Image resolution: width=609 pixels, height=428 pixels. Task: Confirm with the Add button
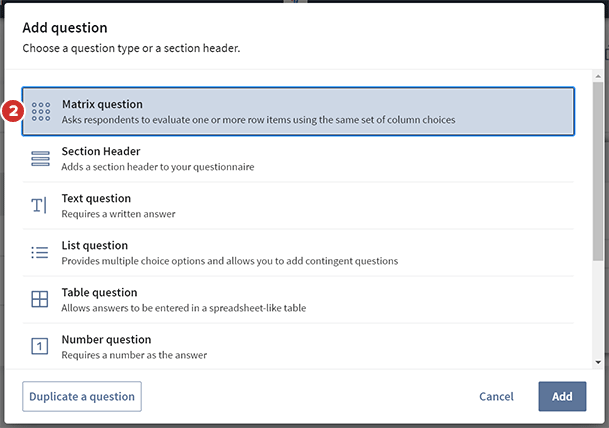tap(562, 396)
